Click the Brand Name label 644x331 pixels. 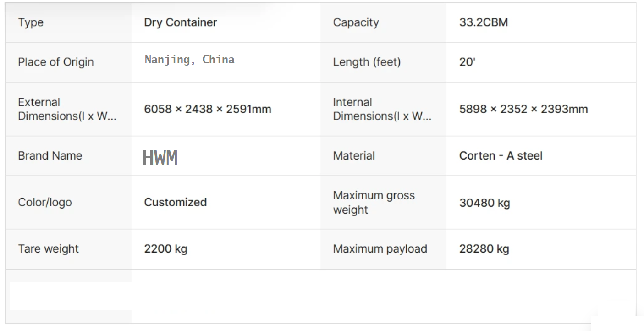click(x=50, y=156)
